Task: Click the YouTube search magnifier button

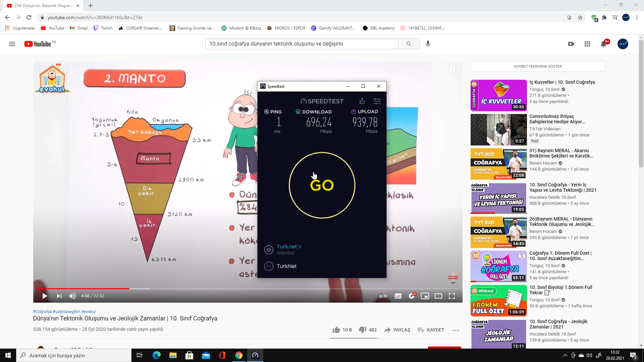Action: (409, 44)
